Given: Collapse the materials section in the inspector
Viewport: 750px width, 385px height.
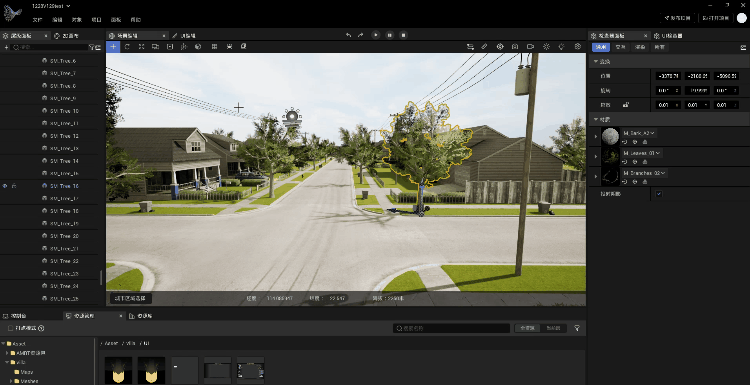Looking at the screenshot, I should point(596,119).
